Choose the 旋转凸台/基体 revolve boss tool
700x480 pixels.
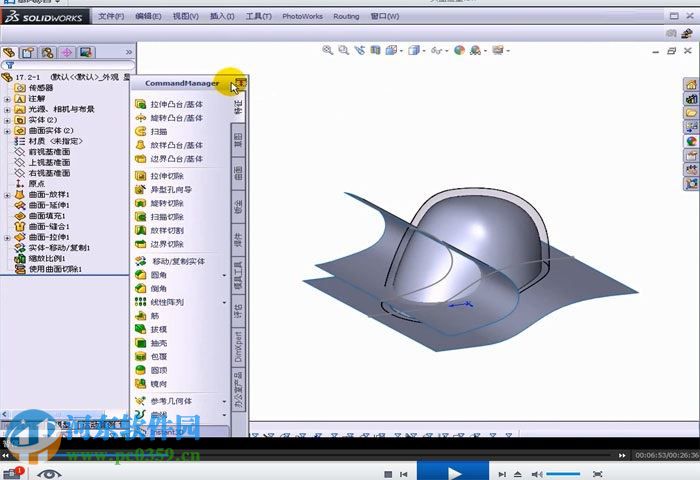click(169, 118)
